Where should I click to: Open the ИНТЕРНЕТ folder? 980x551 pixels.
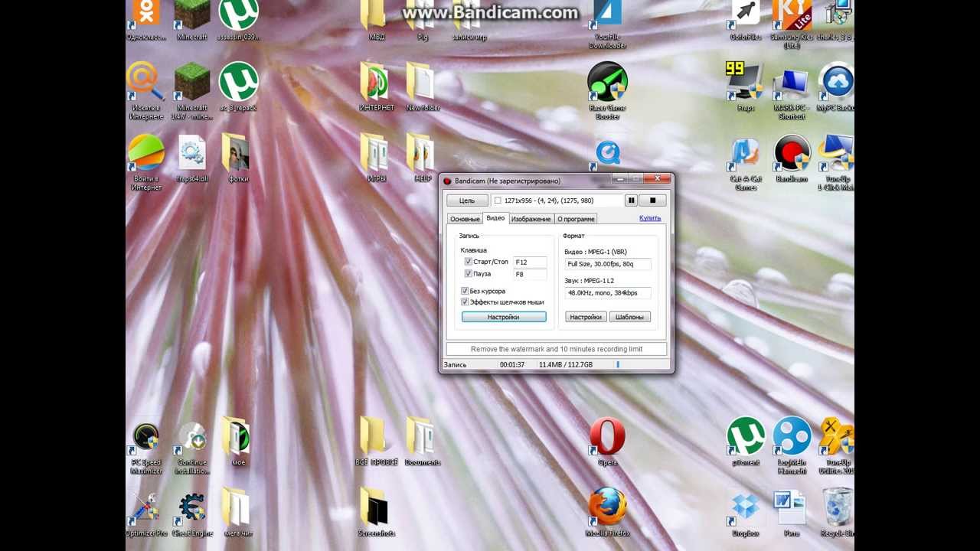377,86
